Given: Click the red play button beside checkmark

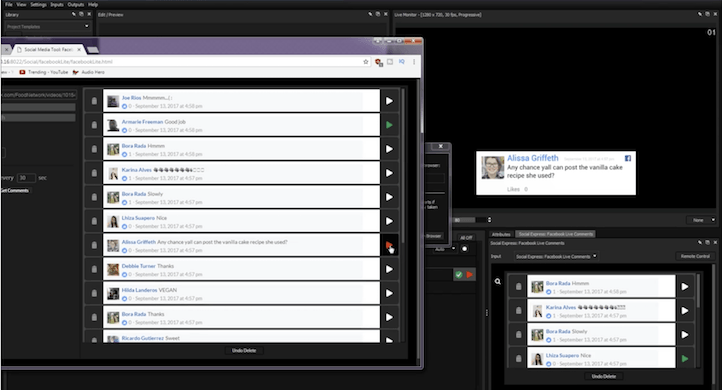Looking at the screenshot, I should (x=469, y=275).
